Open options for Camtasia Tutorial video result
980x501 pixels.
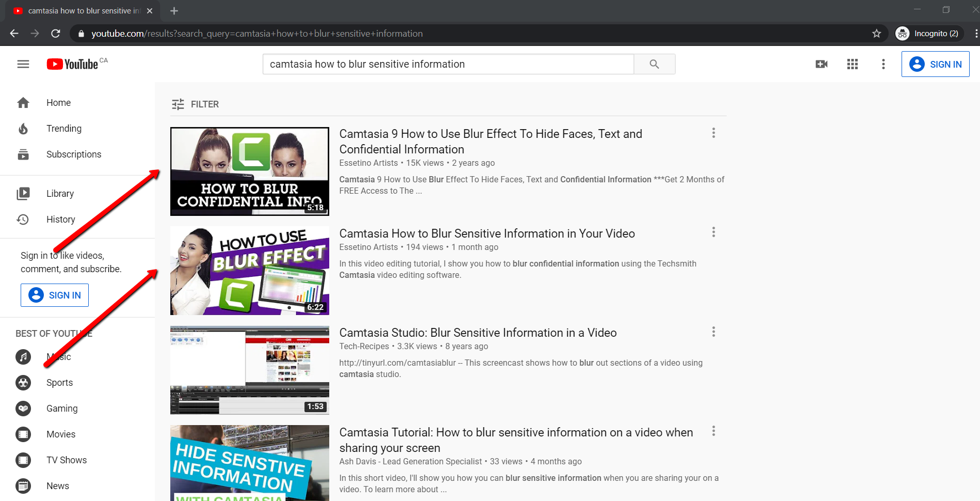pos(714,431)
